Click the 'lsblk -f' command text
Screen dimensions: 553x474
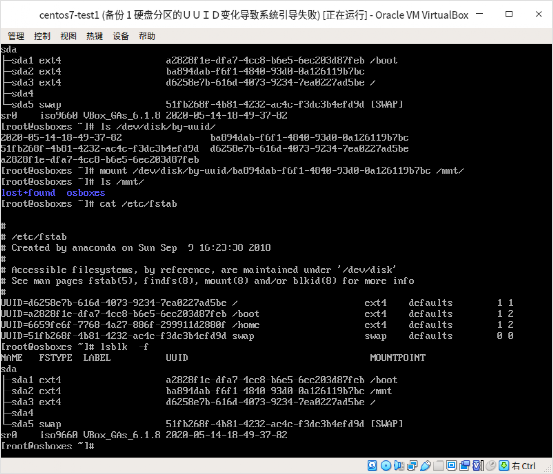(x=124, y=347)
